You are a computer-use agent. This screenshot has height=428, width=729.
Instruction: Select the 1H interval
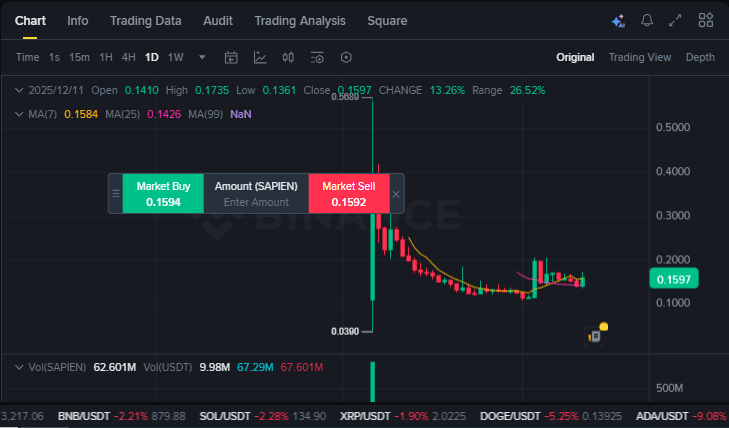point(106,58)
